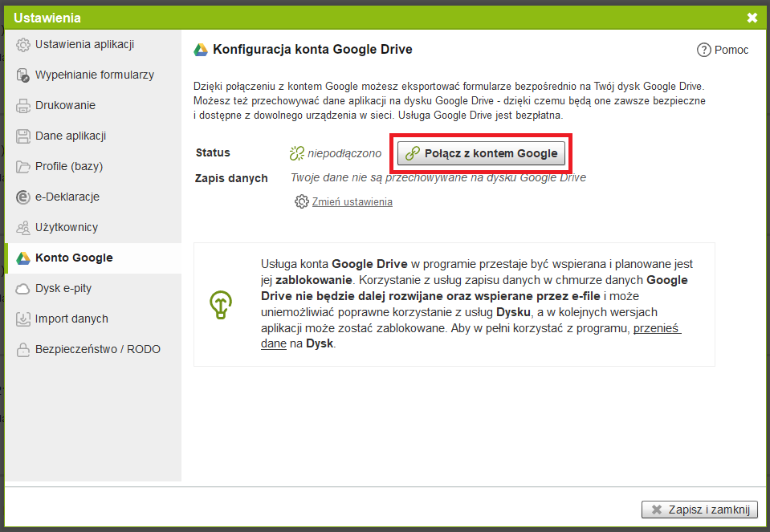The height and width of the screenshot is (532, 770).
Task: Click the padlock icon for Bezpieczeństwo / RODO
Action: 23,349
